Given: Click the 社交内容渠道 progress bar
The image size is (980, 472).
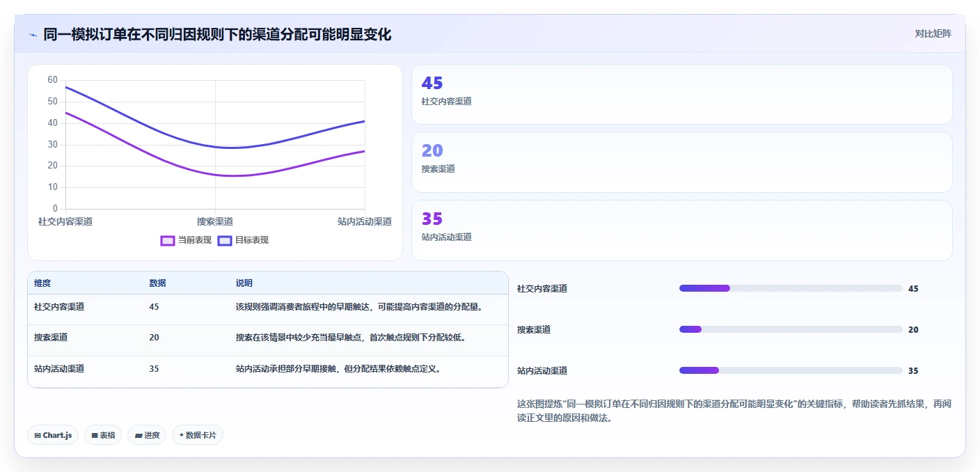Looking at the screenshot, I should coord(791,288).
